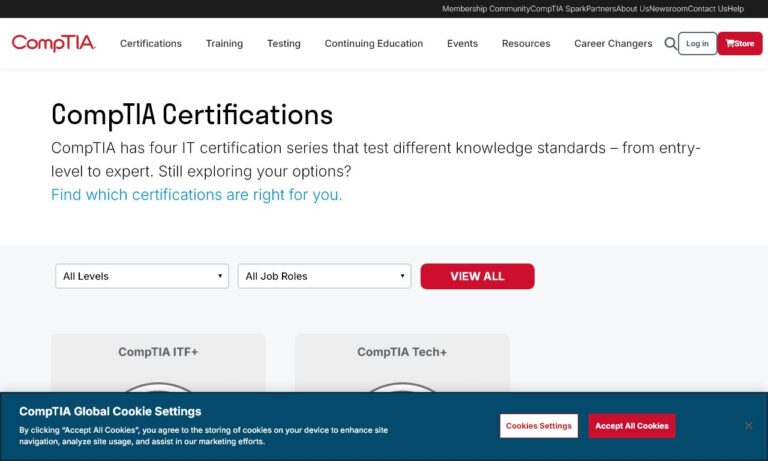Viewport: 768px width, 461px height.
Task: Accept All Cookies in the banner
Action: click(631, 426)
